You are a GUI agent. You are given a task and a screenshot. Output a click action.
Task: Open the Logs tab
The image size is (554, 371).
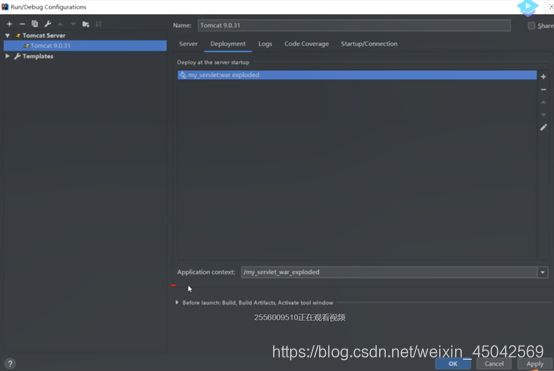point(265,44)
